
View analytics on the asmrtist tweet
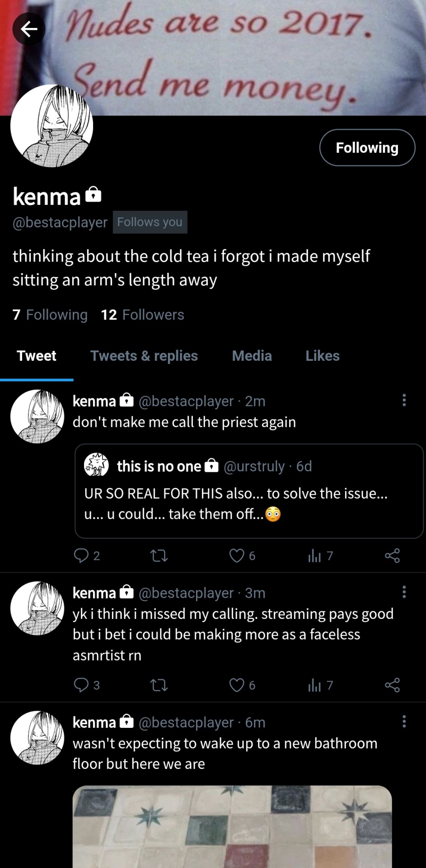click(315, 685)
